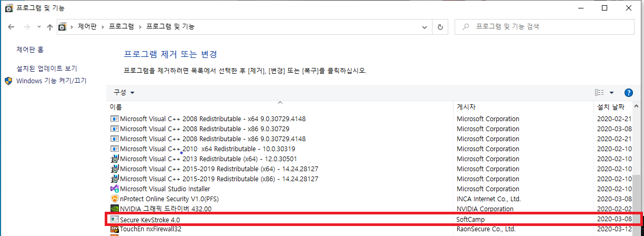The image size is (644, 236).
Task: Minimize the 프로그램 및 기능 window
Action: (x=580, y=8)
